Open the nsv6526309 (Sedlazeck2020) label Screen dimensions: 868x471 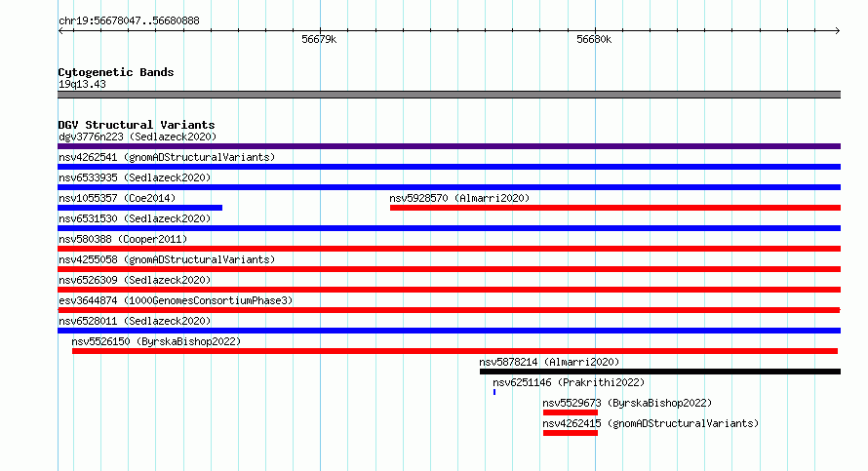click(x=135, y=280)
